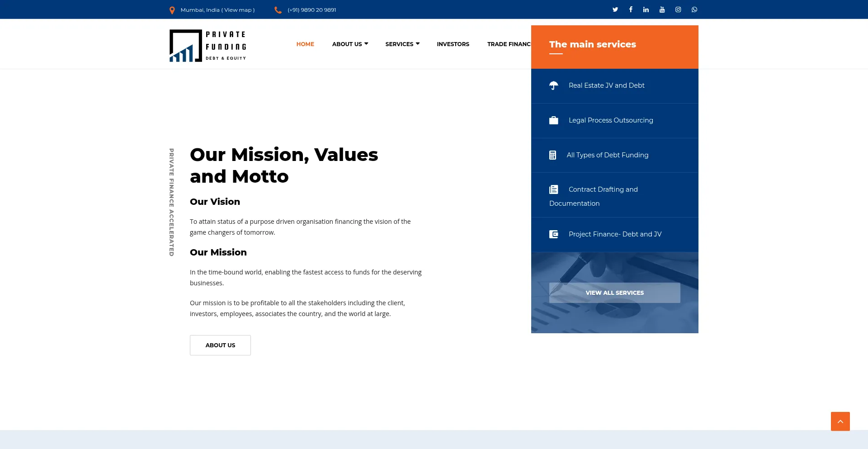
Task: Click the Private Funding logo
Action: click(x=207, y=45)
